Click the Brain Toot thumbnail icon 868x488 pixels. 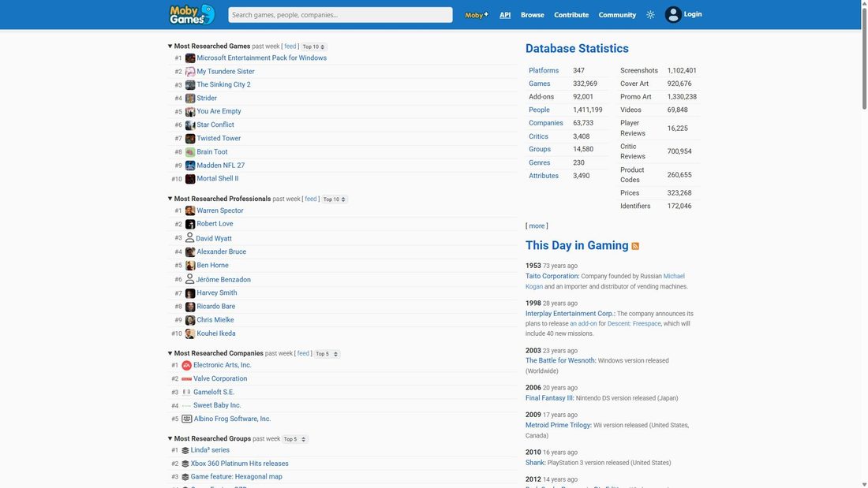[x=190, y=151]
